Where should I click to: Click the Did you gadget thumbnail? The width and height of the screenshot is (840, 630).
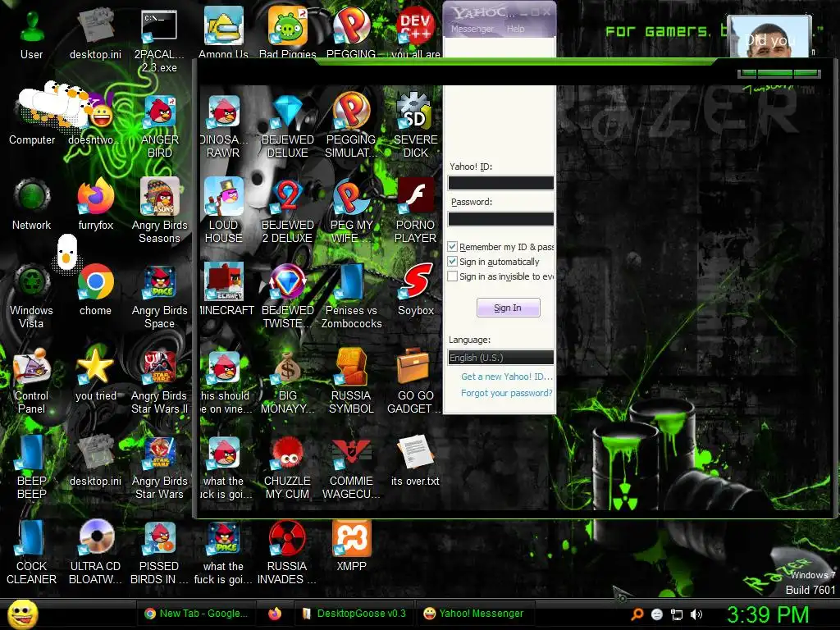tap(769, 36)
